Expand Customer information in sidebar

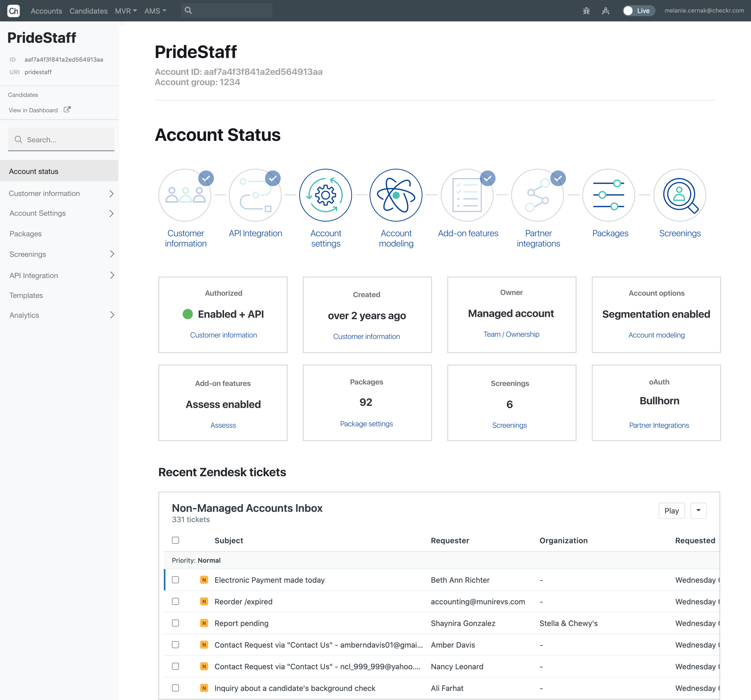(x=111, y=194)
